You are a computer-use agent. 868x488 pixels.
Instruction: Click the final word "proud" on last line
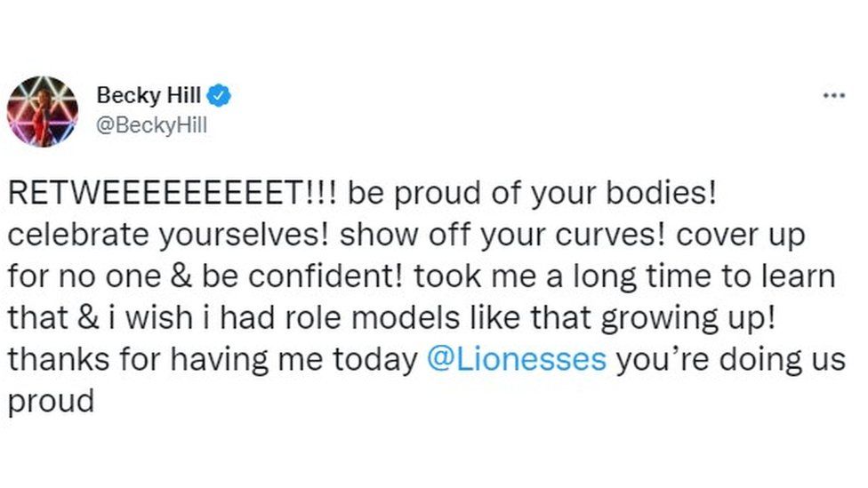click(x=51, y=401)
